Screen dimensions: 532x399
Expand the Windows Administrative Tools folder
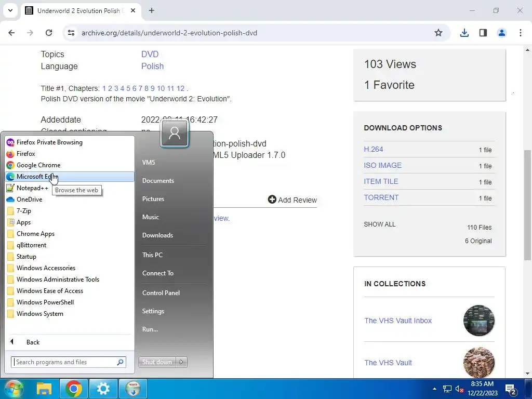(70, 279)
